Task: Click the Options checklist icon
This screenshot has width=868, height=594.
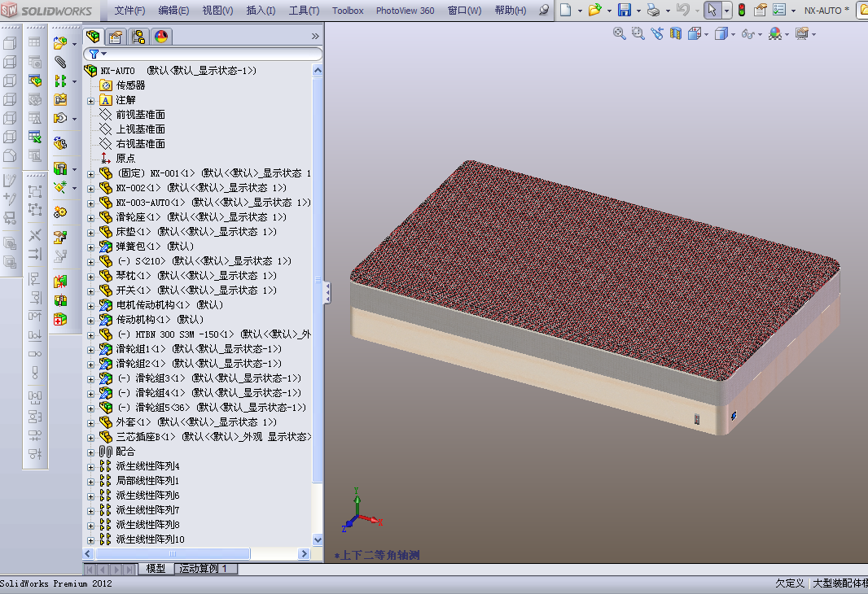Action: click(x=779, y=10)
